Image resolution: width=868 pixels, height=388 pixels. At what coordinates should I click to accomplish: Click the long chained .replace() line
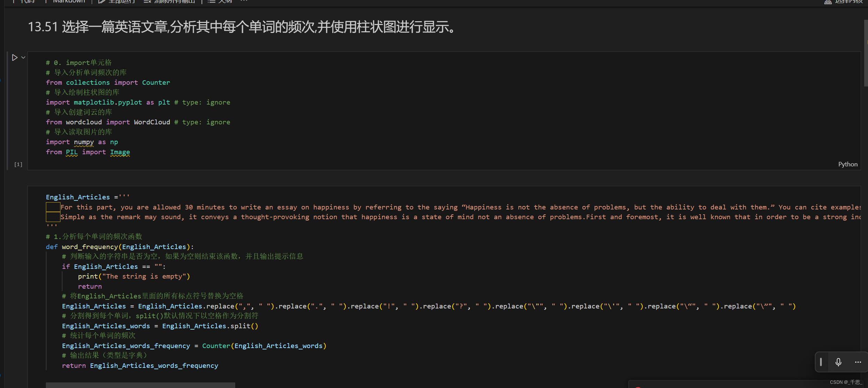(429, 306)
